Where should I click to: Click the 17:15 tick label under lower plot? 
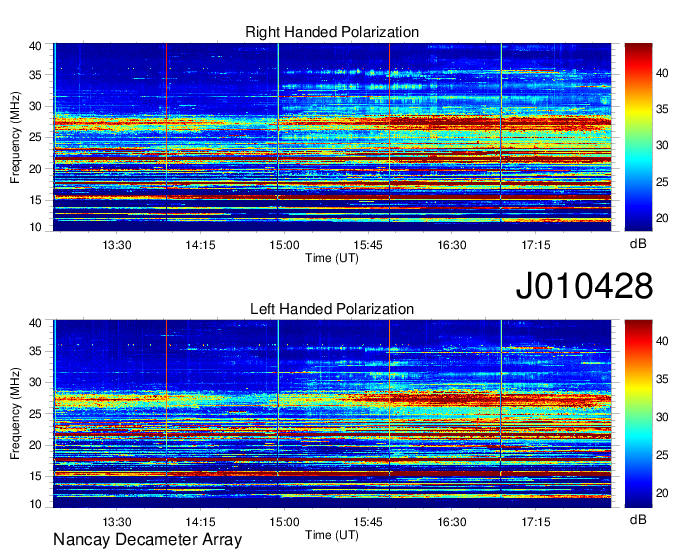click(536, 522)
